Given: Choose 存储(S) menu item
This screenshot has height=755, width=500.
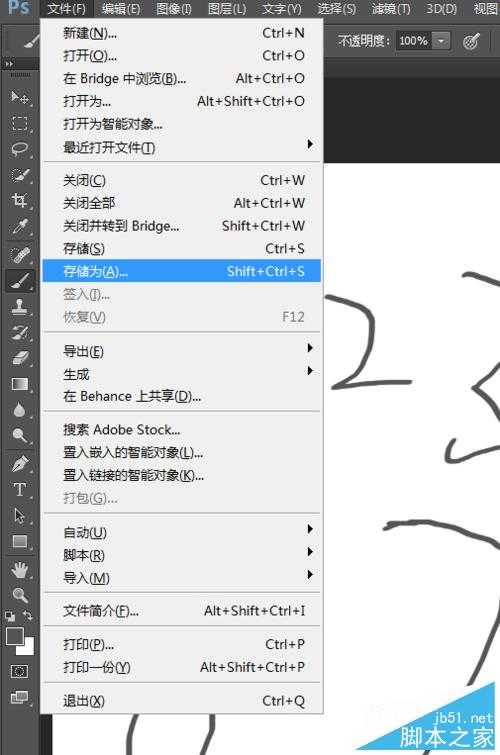Looking at the screenshot, I should [x=182, y=249].
